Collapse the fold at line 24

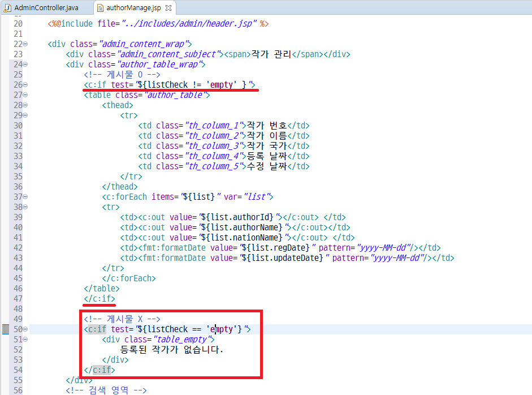tap(25, 64)
